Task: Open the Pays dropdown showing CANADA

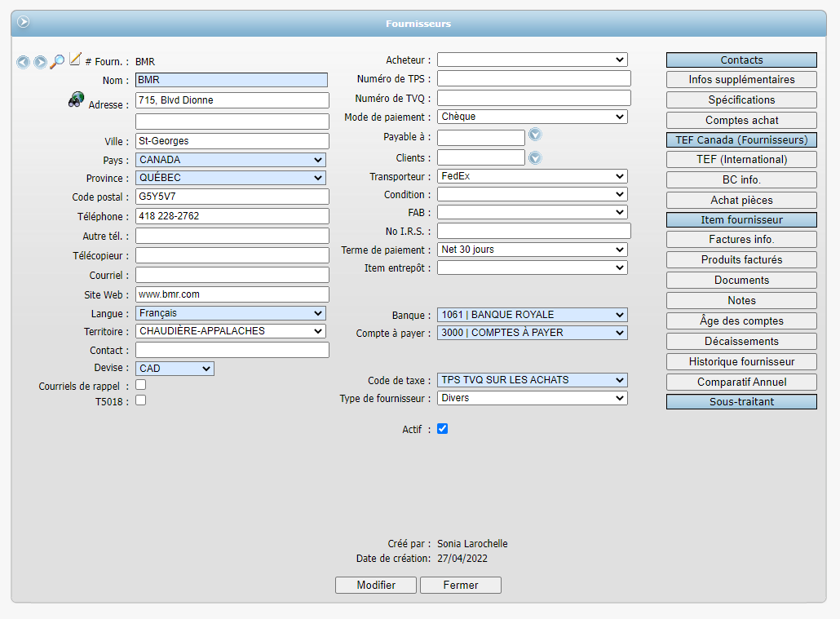Action: [x=230, y=160]
